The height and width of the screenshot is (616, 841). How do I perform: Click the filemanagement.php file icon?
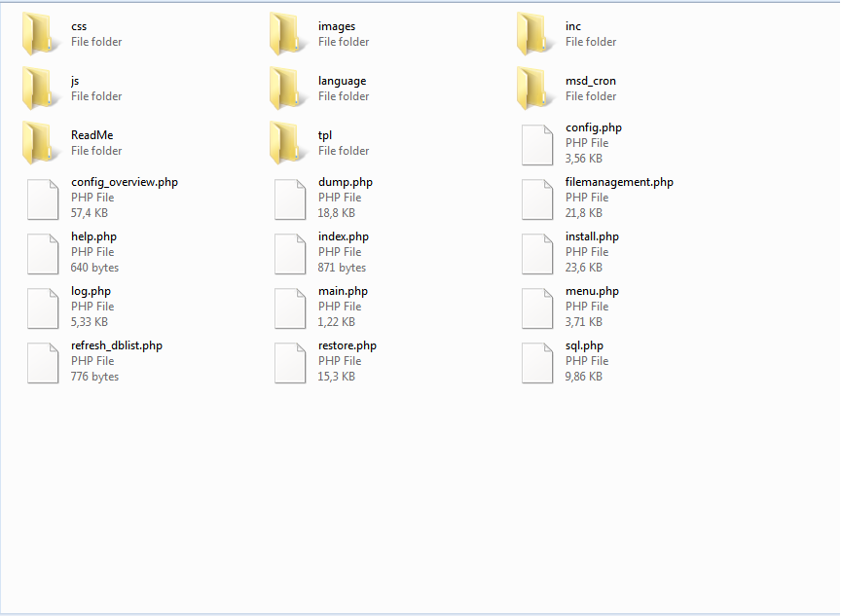tap(537, 199)
